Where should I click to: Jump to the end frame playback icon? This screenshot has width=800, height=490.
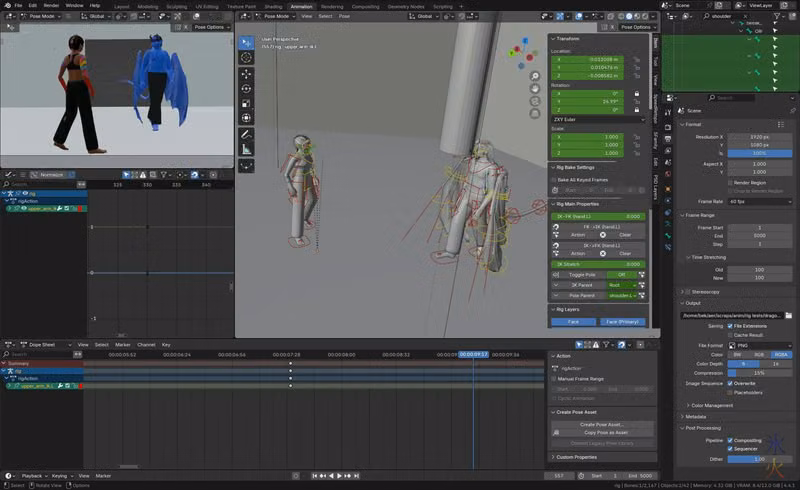[x=357, y=476]
